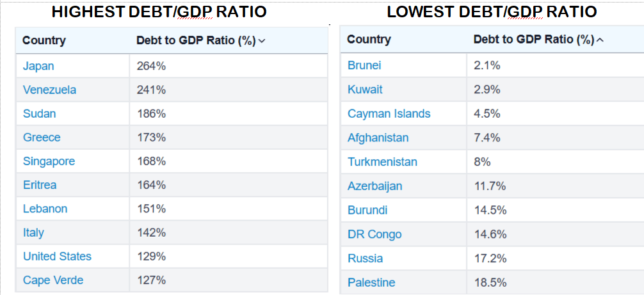
Task: Open the Afghanistan link
Action: click(x=378, y=138)
